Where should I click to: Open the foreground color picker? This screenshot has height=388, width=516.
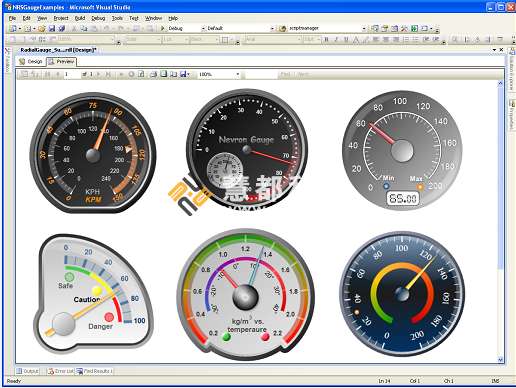pyautogui.click(x=356, y=39)
